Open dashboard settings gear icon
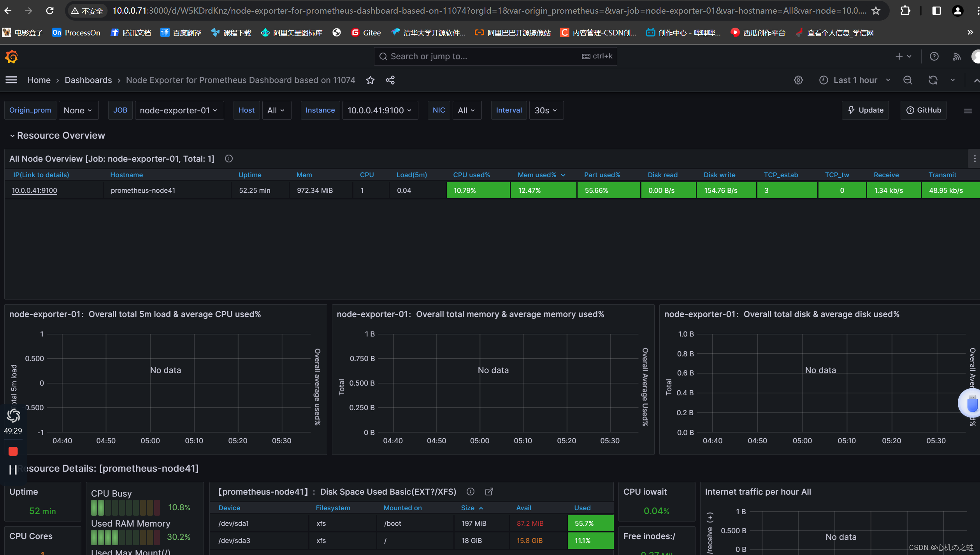This screenshot has width=980, height=555. click(798, 80)
